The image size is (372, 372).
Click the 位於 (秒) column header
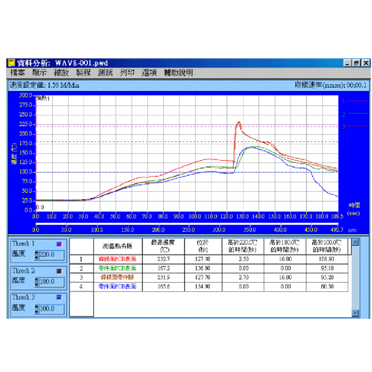point(203,246)
